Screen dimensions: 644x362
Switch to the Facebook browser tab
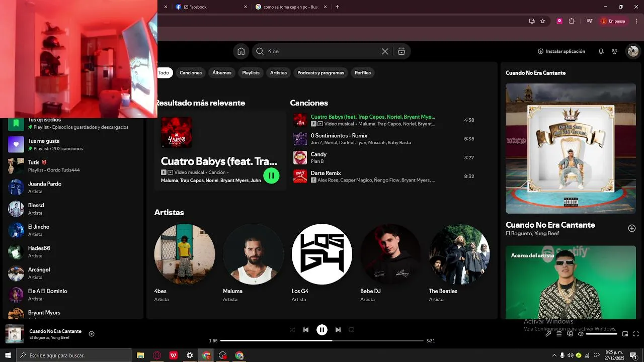pos(211,7)
